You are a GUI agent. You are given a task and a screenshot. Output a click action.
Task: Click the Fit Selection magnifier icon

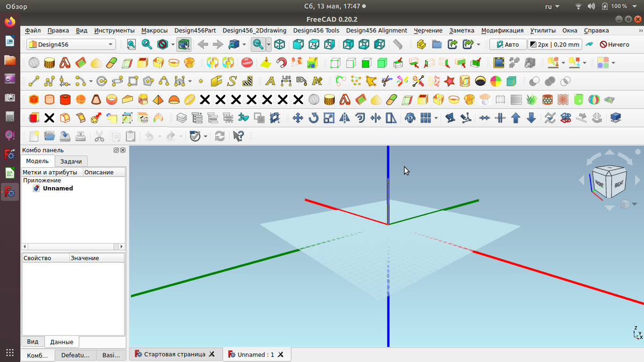[147, 45]
